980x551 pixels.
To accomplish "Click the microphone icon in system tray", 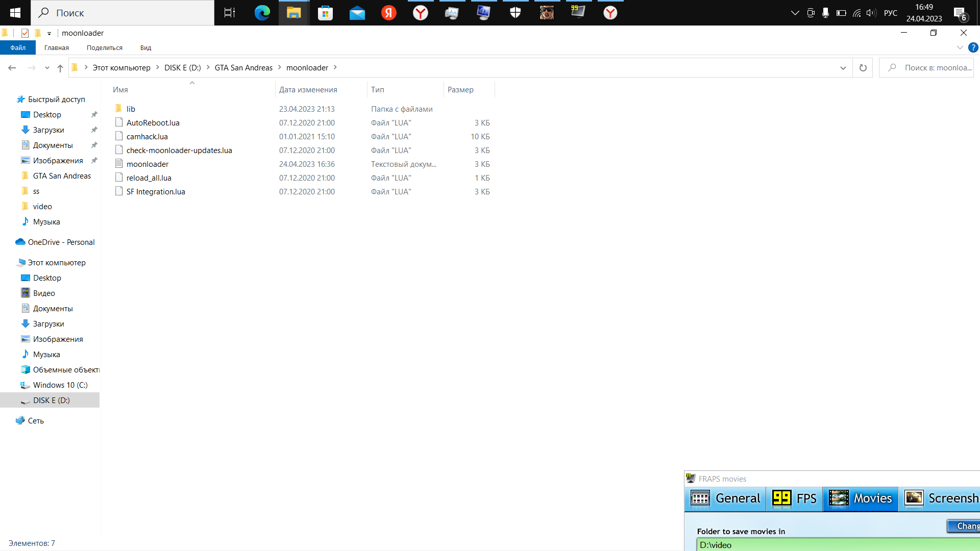I will click(x=825, y=13).
